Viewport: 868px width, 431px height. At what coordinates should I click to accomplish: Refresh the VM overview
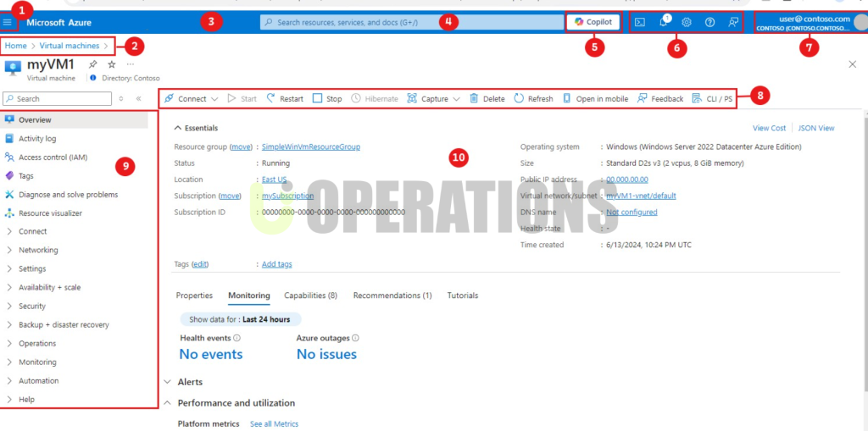(534, 98)
